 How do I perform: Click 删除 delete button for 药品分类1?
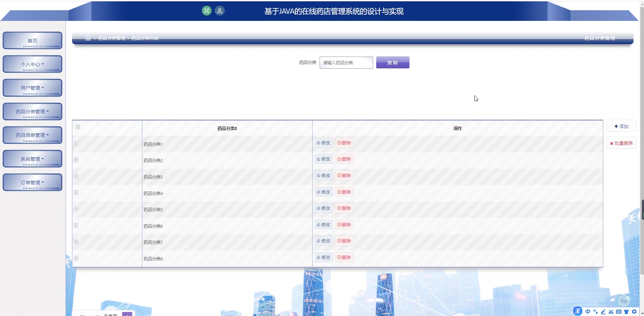point(344,143)
